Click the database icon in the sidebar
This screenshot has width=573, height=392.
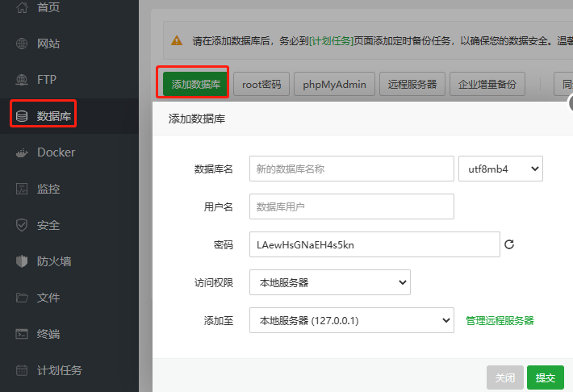pyautogui.click(x=22, y=116)
